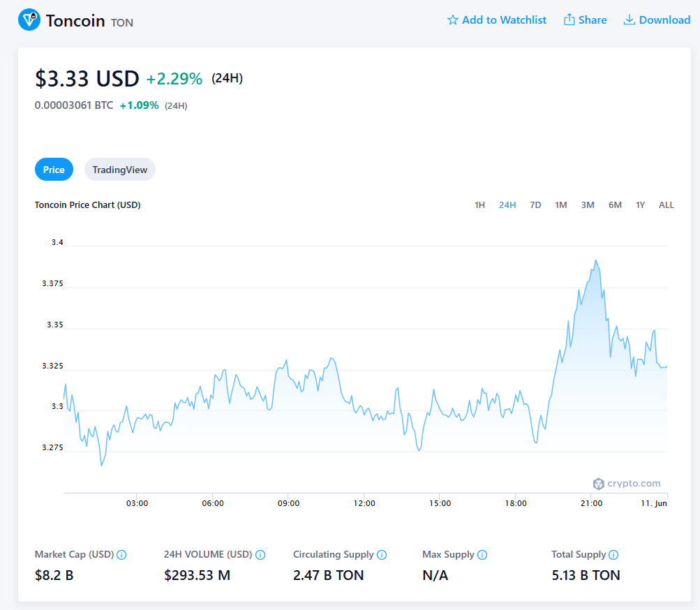Screen dimensions: 700x610
Task: Click the +2.29% change value
Action: 174,79
